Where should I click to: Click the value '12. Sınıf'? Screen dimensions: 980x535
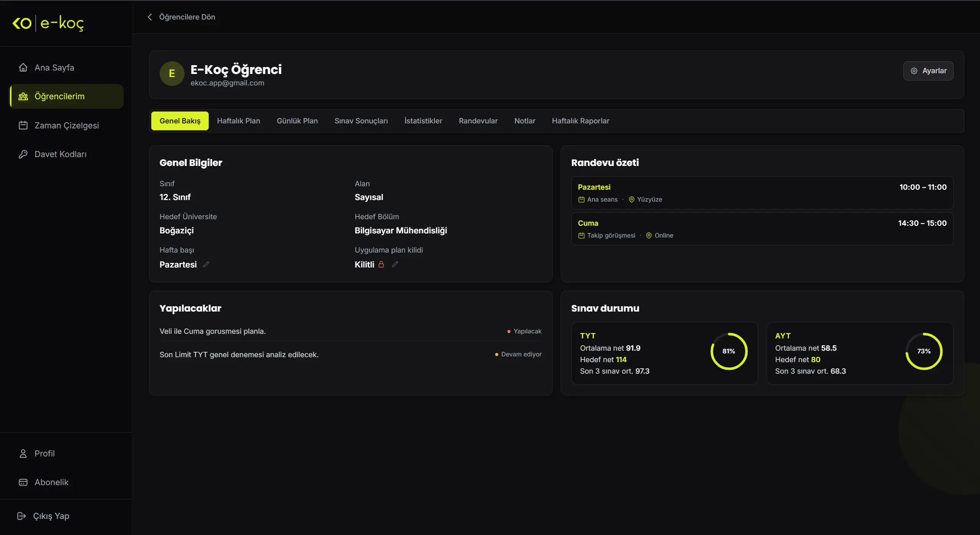click(175, 197)
